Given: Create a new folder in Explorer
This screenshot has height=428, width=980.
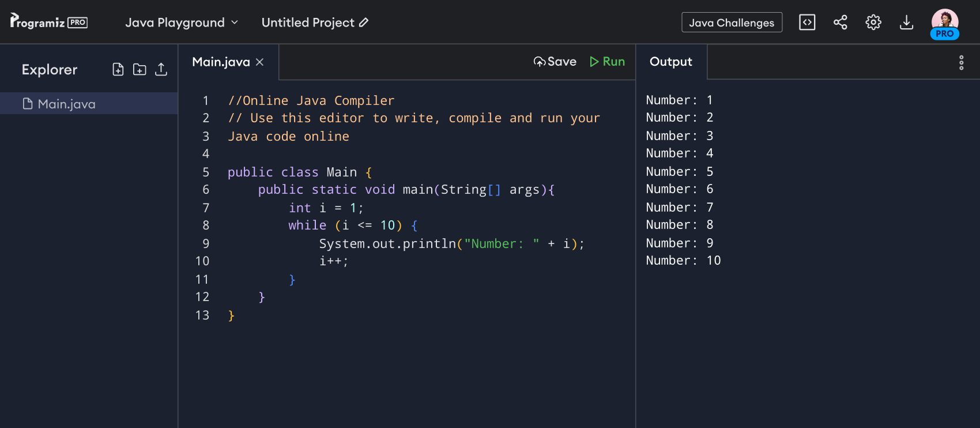Looking at the screenshot, I should pyautogui.click(x=140, y=69).
